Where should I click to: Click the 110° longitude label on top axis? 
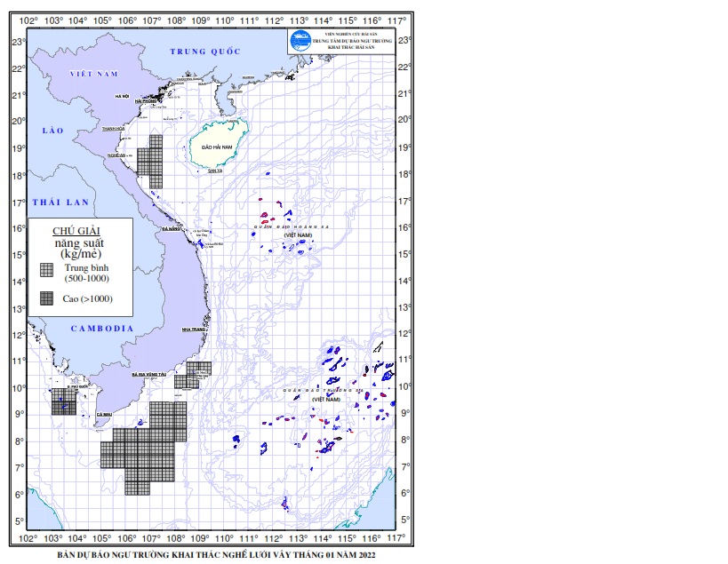[x=225, y=20]
